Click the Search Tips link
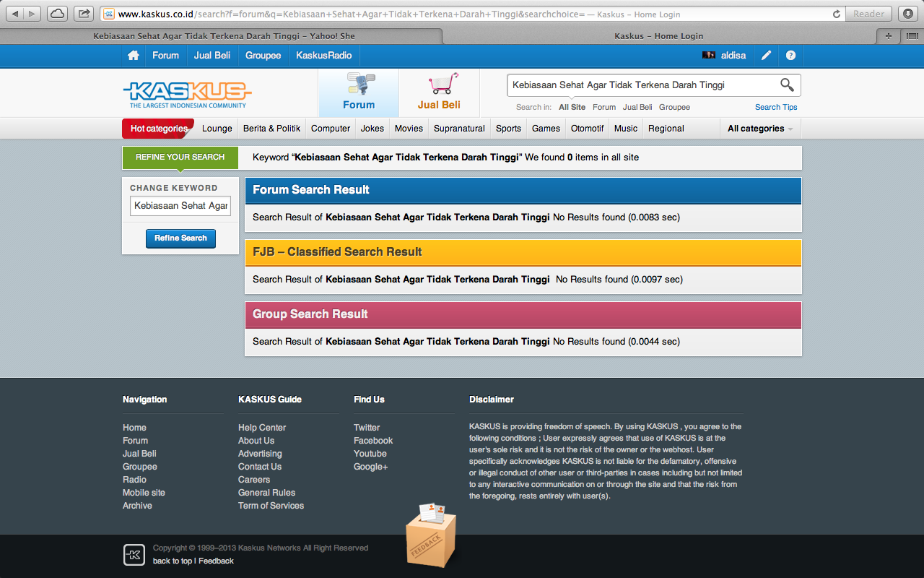Screen dimensions: 924x578 776,107
